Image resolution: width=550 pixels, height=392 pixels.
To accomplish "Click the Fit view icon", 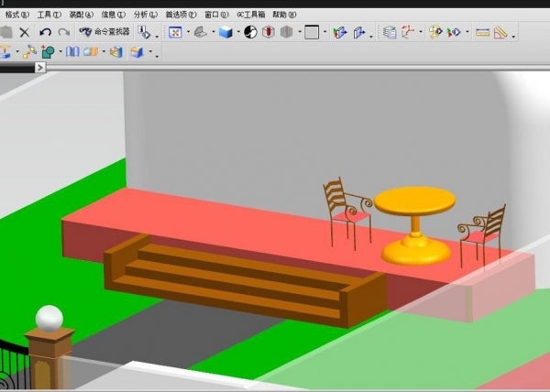I will (174, 32).
